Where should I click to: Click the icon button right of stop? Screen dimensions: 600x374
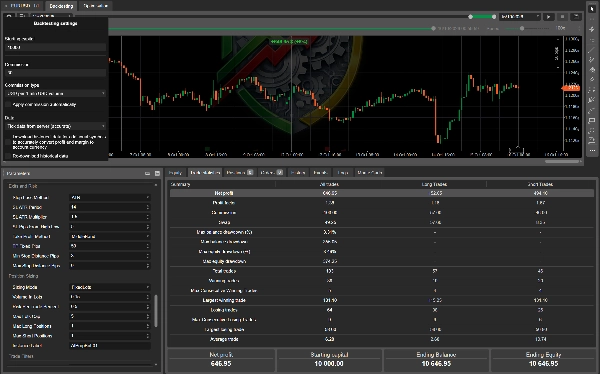576,17
